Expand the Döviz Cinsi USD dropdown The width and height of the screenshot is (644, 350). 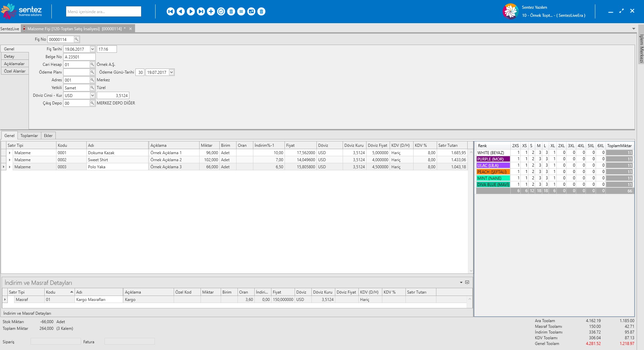92,95
